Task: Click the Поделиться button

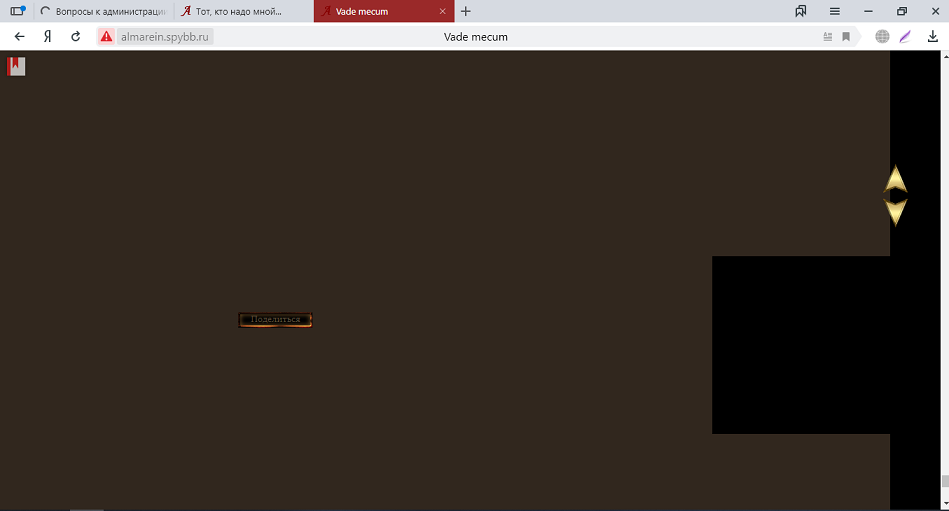Action: point(275,320)
